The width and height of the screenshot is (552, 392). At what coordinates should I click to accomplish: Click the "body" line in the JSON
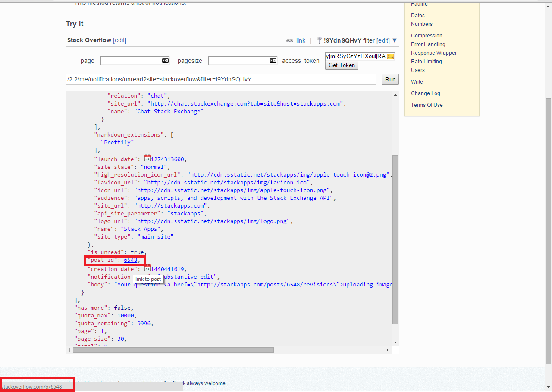click(240, 284)
